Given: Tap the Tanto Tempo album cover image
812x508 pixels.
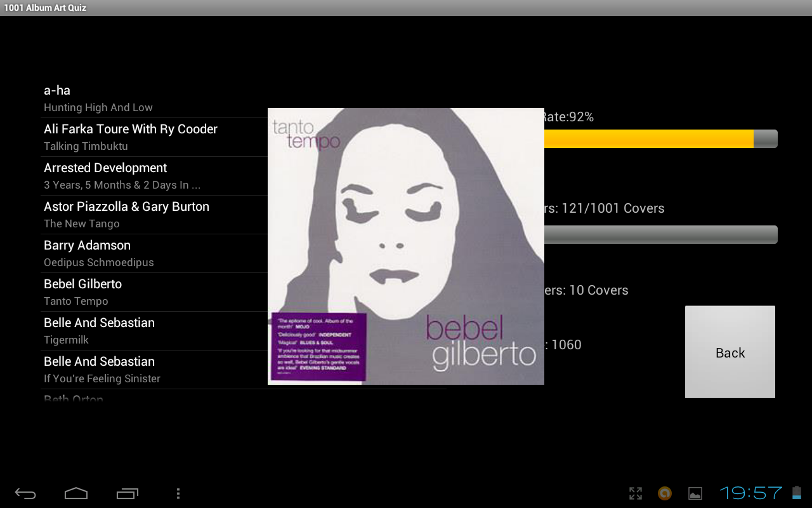Looking at the screenshot, I should 406,246.
